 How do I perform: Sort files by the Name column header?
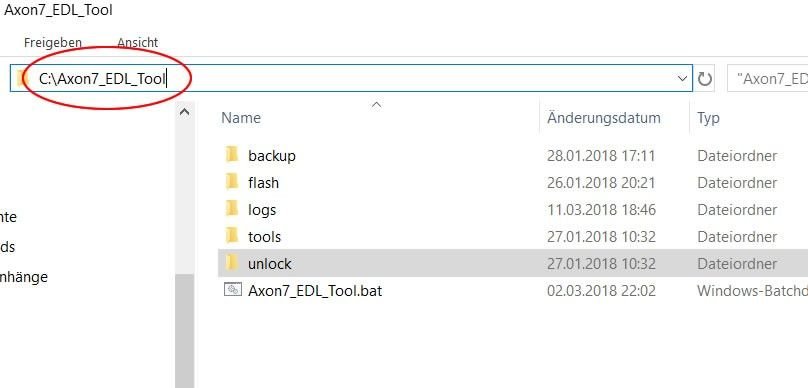coord(241,117)
